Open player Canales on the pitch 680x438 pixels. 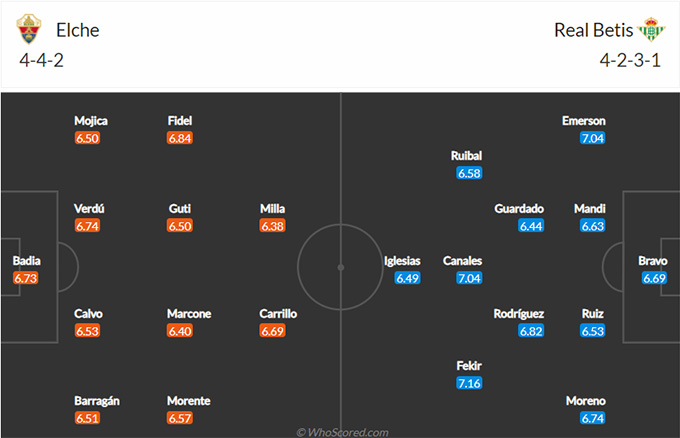pos(462,261)
